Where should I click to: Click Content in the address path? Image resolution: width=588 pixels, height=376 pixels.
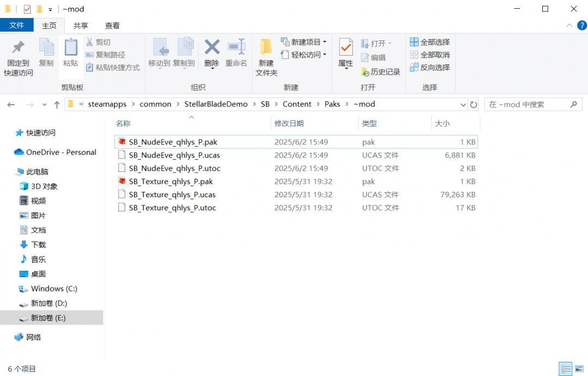(x=297, y=104)
